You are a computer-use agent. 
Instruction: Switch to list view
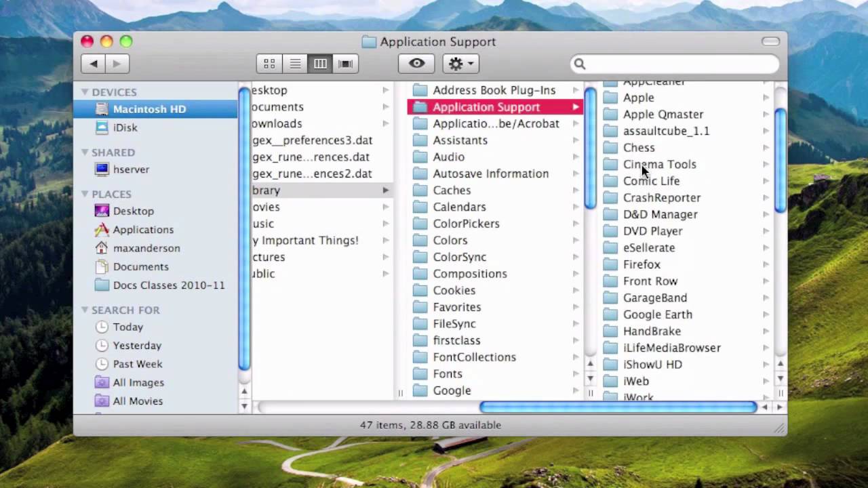point(295,64)
